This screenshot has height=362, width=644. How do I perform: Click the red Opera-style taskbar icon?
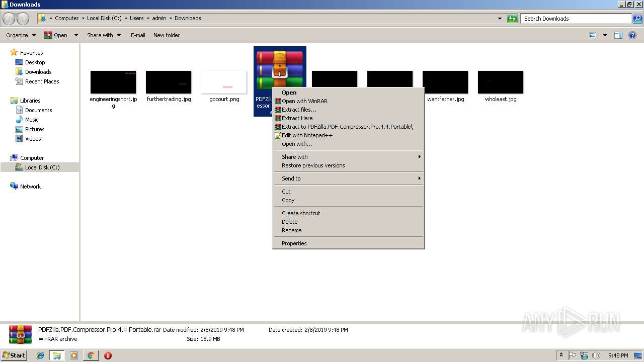pos(108,355)
